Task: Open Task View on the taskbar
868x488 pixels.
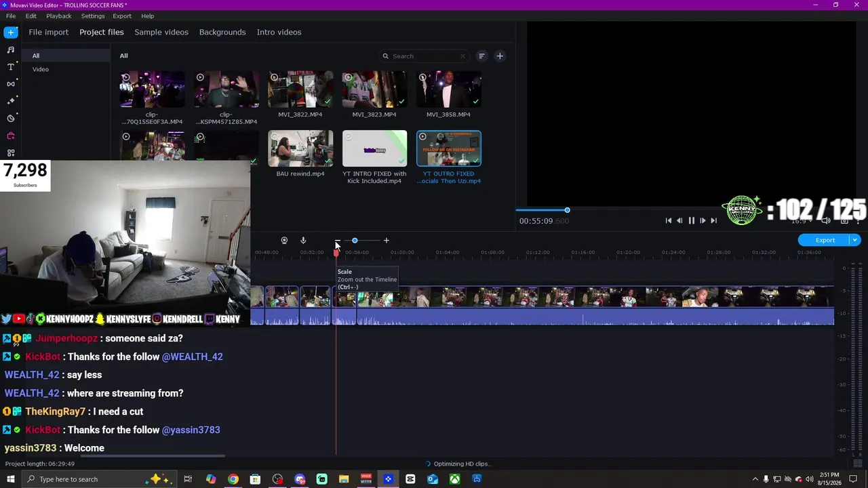Action: [188, 479]
